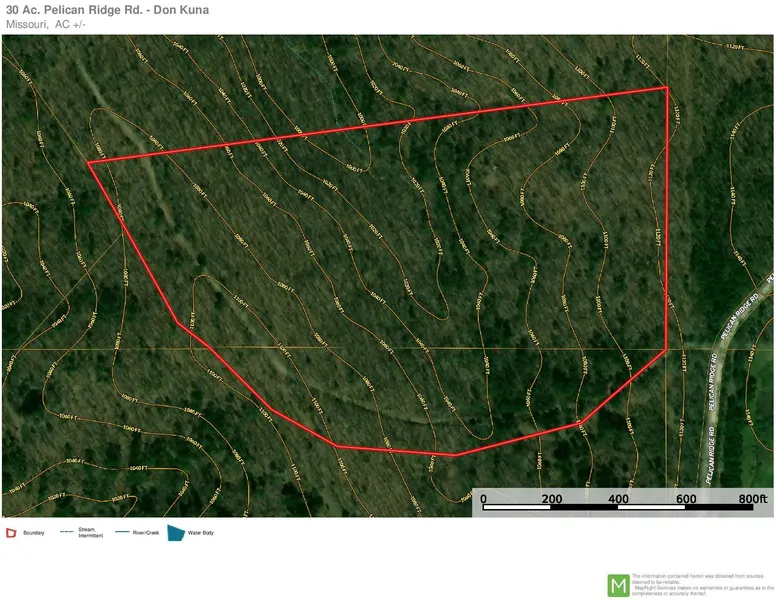Click the dashed intermittent stream legend symbol

[x=69, y=531]
